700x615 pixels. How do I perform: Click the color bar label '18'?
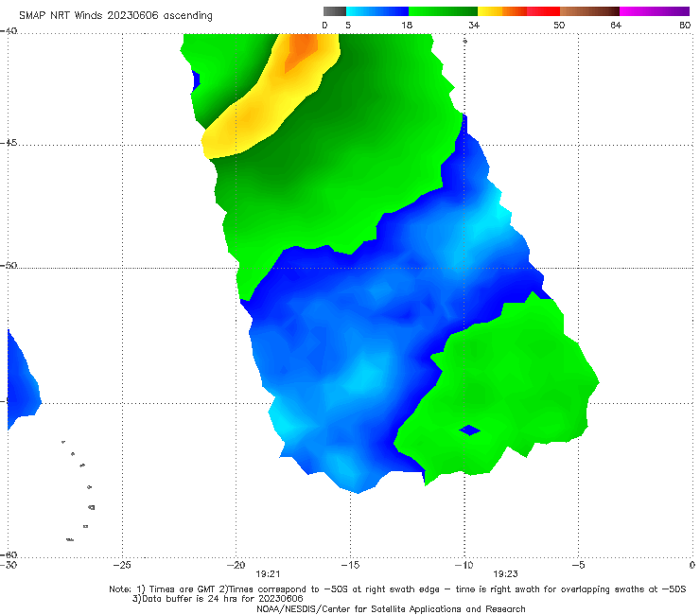407,25
